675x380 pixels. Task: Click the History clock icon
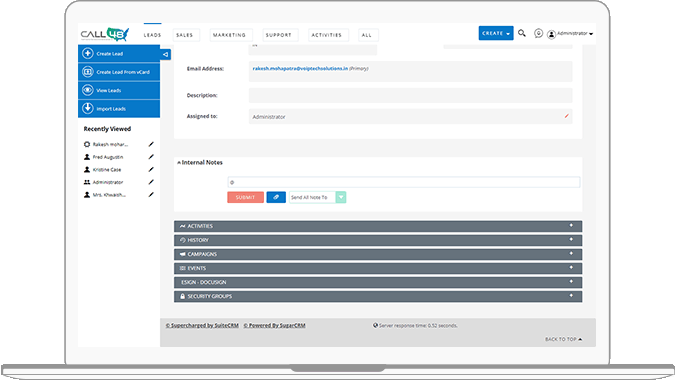pos(183,240)
